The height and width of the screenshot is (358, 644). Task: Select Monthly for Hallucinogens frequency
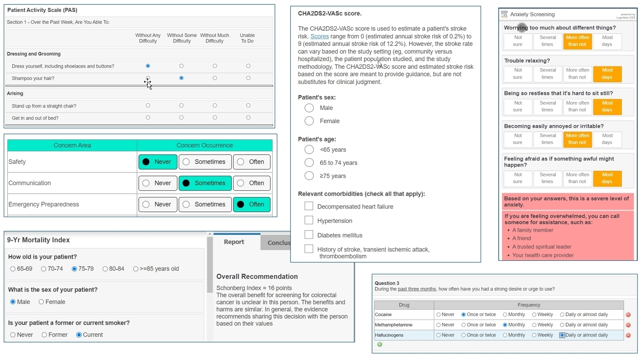tap(505, 335)
